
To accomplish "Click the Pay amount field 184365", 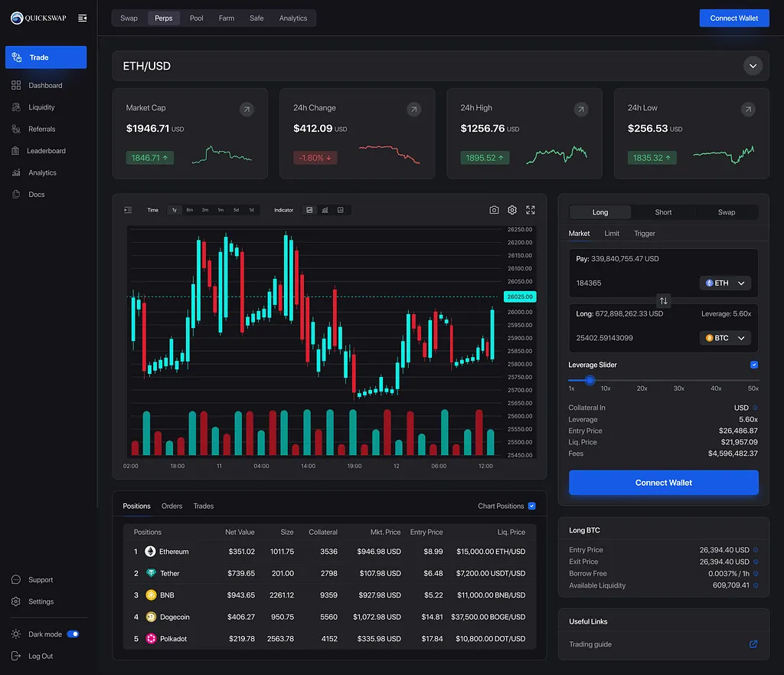I will click(x=589, y=283).
